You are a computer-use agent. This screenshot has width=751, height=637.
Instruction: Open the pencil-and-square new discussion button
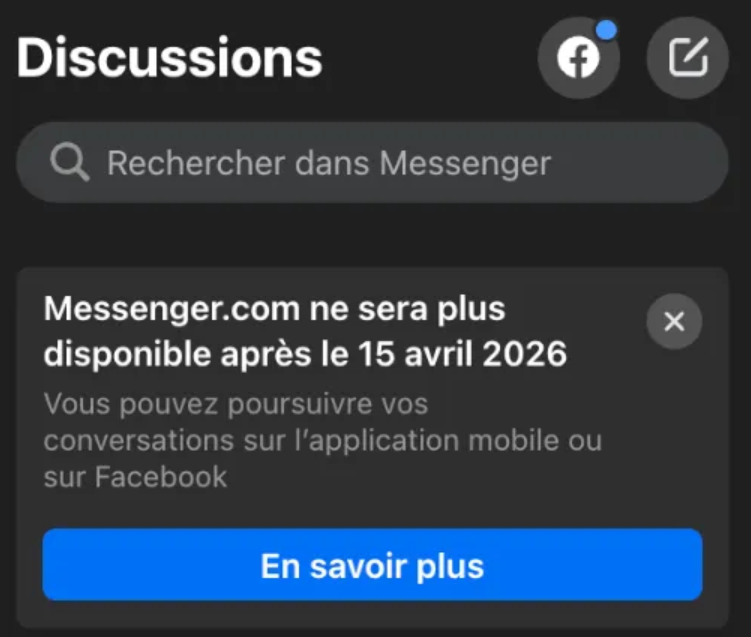(688, 58)
